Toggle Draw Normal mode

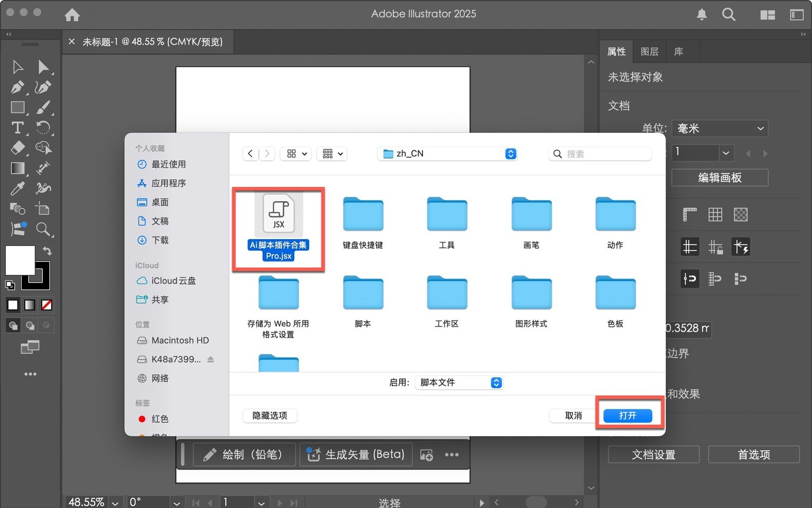coord(14,325)
